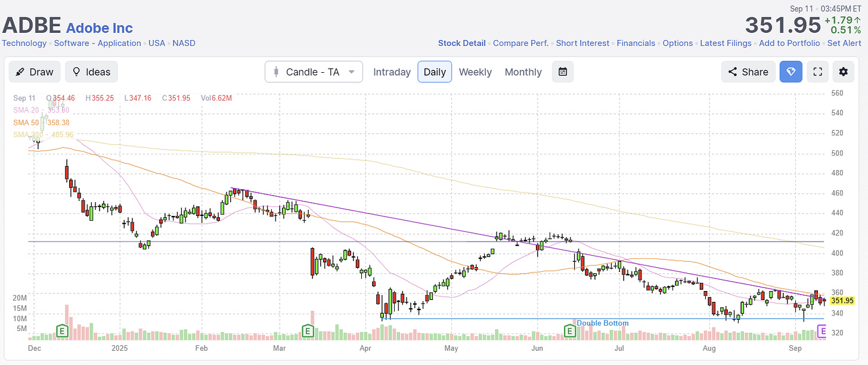The height and width of the screenshot is (365, 868).
Task: Open Stock Detail view
Action: (462, 43)
